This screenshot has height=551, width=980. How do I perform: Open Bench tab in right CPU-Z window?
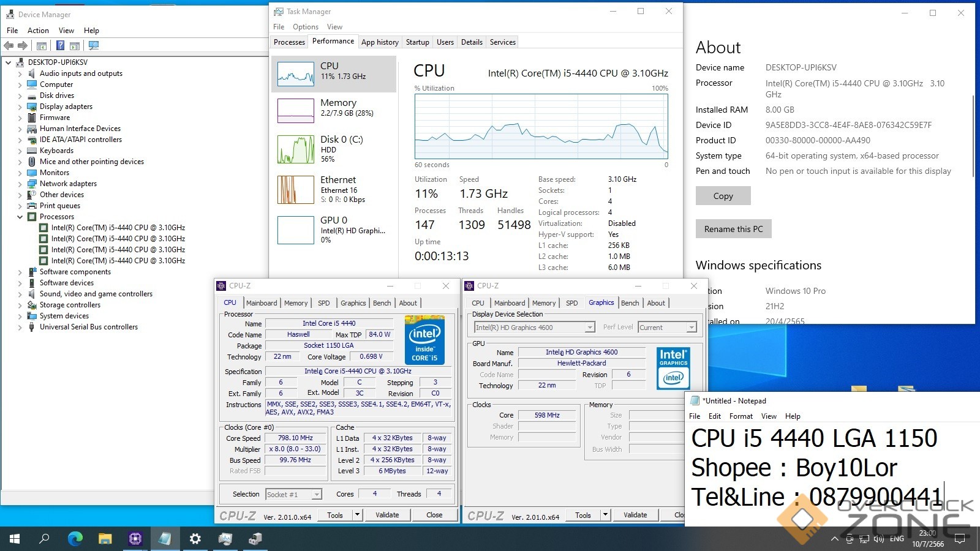630,303
